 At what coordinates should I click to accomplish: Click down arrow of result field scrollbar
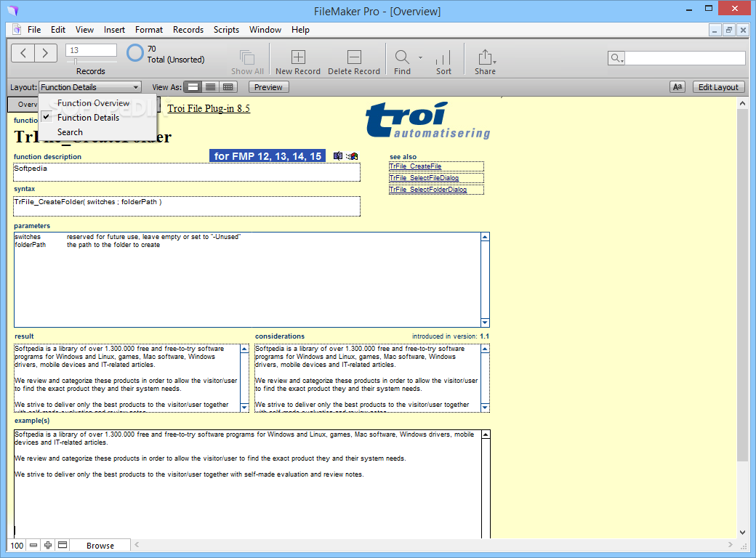(x=244, y=408)
